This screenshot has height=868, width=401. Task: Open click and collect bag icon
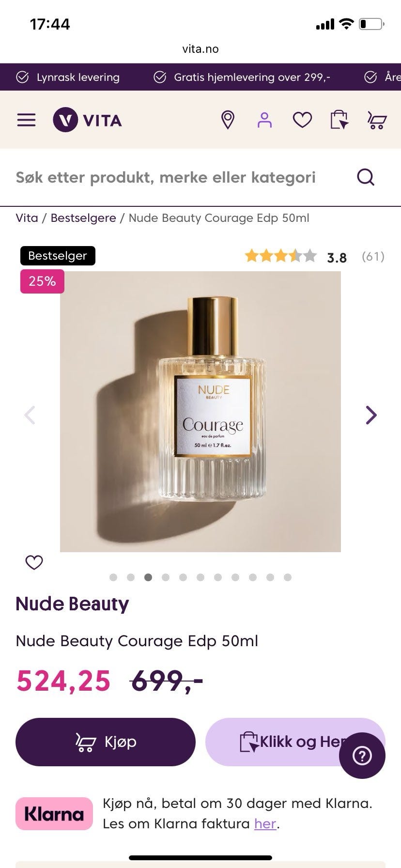click(339, 120)
